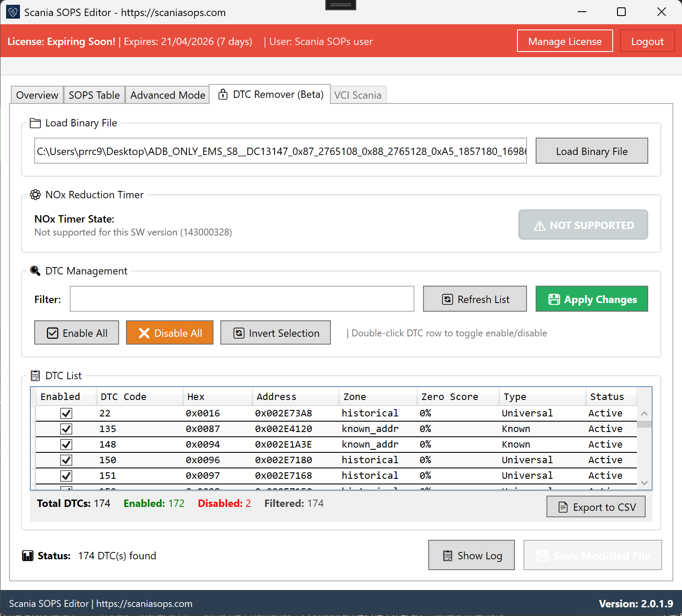The image size is (682, 616).
Task: Click the Version: 2.0.1.9 footer text
Action: click(x=636, y=604)
